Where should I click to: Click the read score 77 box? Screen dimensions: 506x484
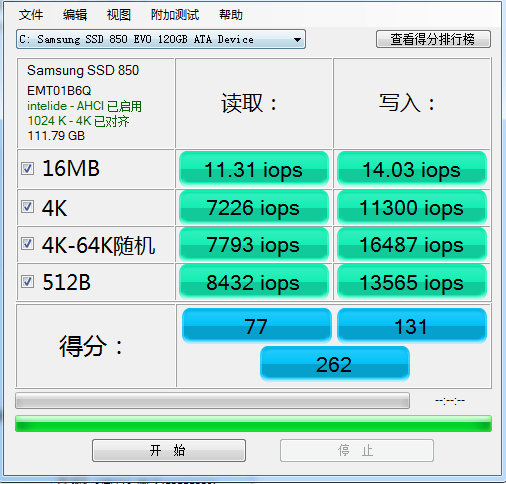coord(256,326)
